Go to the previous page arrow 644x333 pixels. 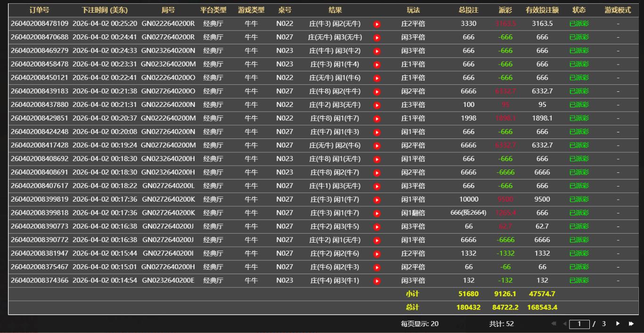[564, 324]
